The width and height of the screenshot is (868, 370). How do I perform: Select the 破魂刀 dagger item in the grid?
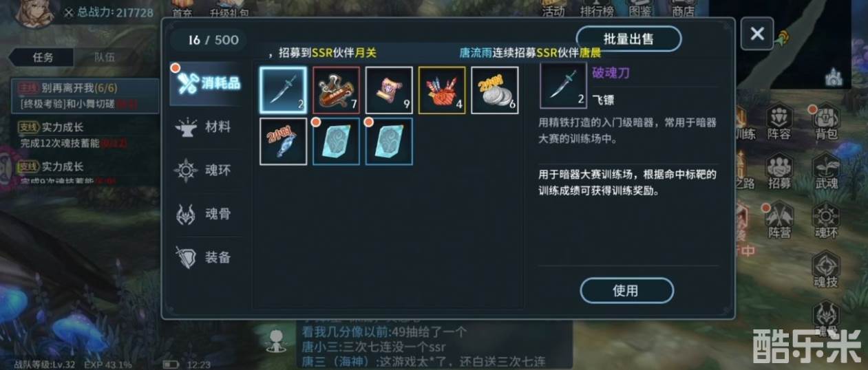pos(284,90)
